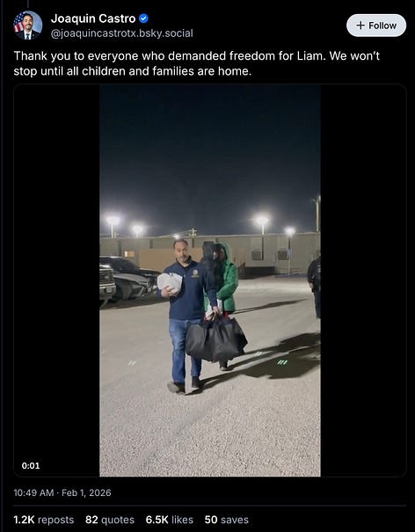Click the blue verified checkmark badge
415x532 pixels.
coord(143,18)
